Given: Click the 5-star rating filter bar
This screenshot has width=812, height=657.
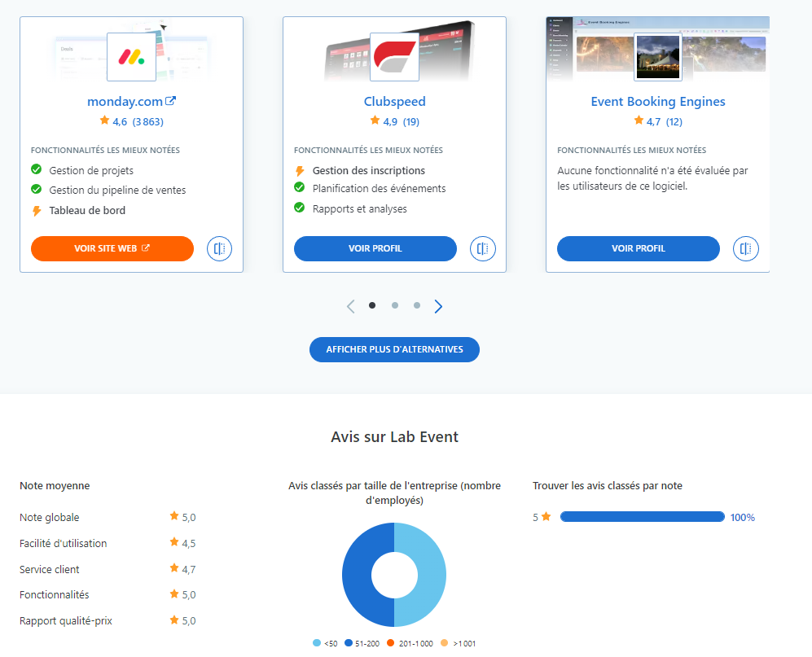Looking at the screenshot, I should [x=642, y=517].
